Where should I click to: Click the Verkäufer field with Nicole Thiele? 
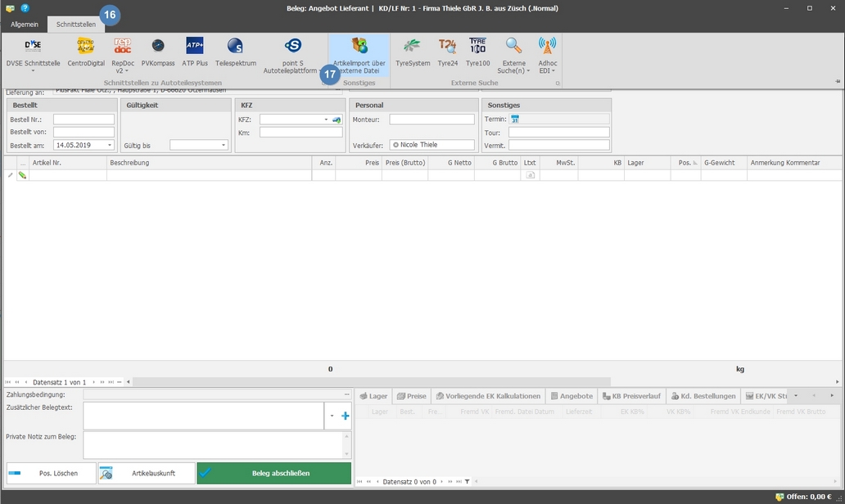[432, 145]
